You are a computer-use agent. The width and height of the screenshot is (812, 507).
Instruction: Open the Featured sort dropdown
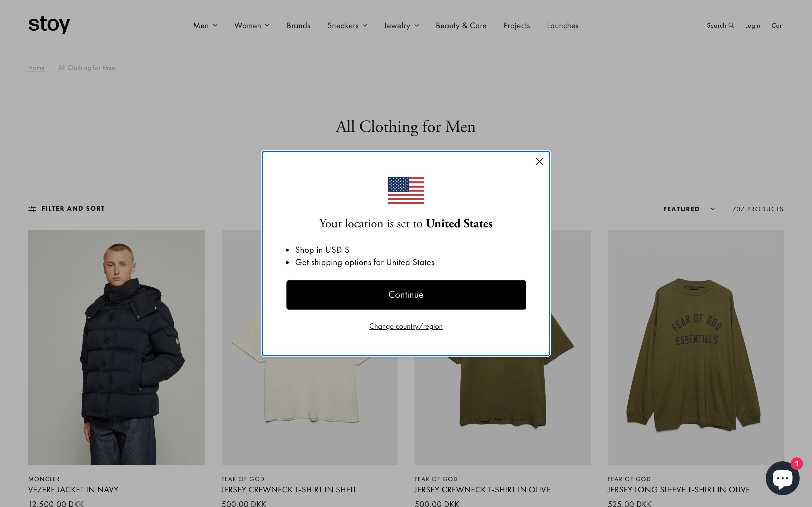coord(689,209)
